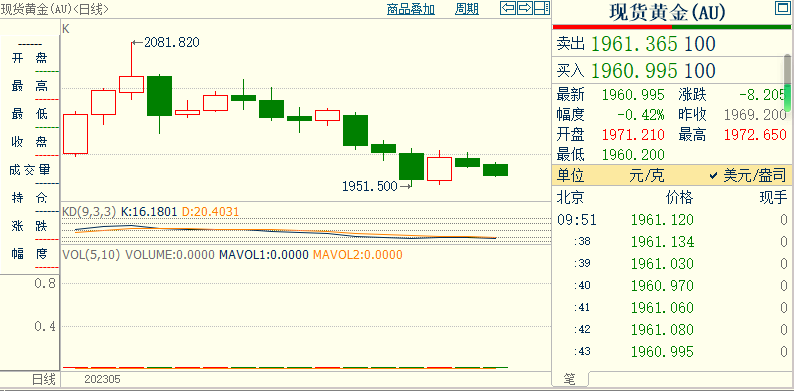794x391 pixels.
Task: Click the quote panel vertical scrollbar
Action: [788, 84]
